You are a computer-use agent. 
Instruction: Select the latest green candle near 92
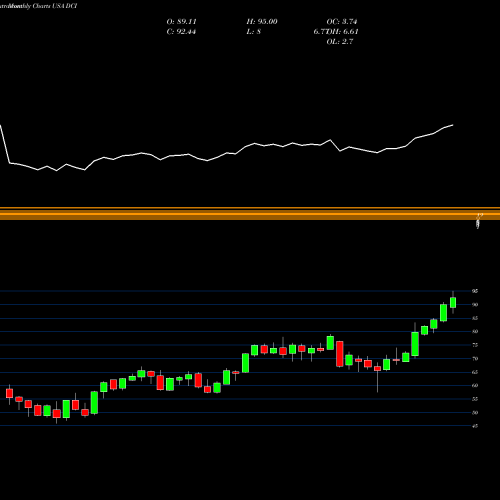point(453,303)
